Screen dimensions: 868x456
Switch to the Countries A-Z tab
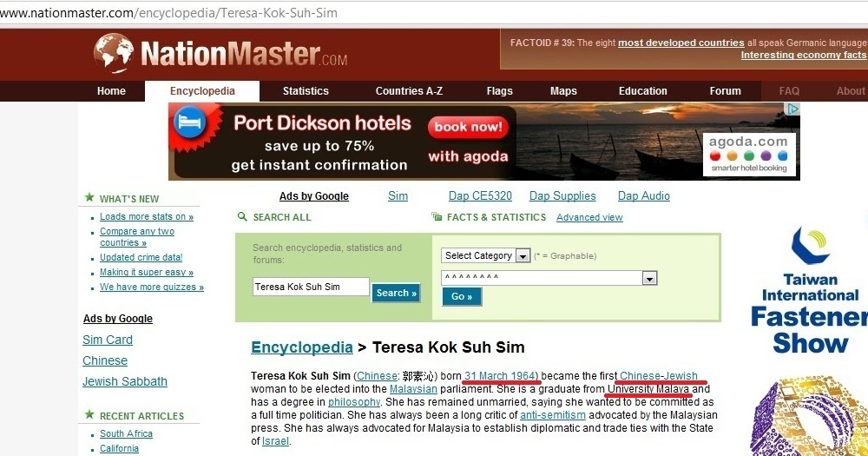point(409,91)
